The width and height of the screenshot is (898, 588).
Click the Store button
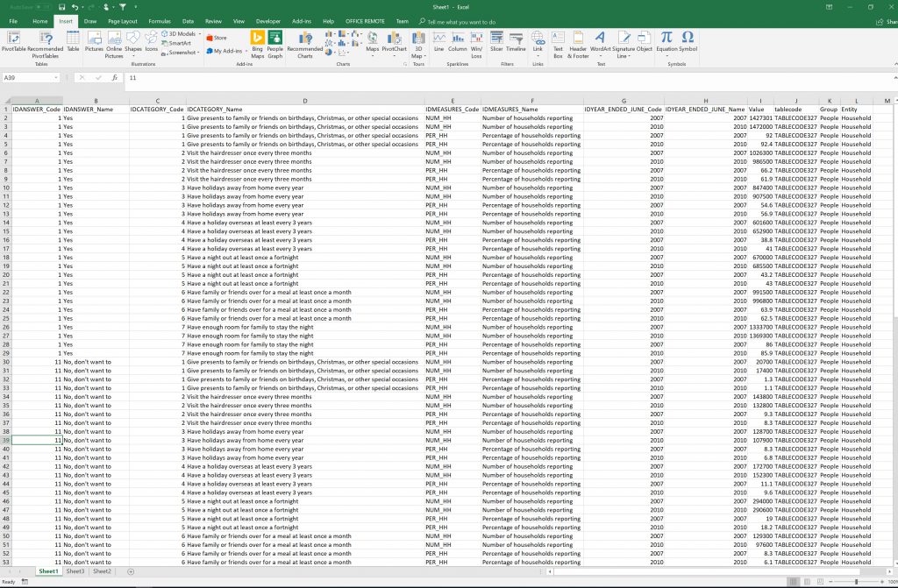tap(217, 38)
